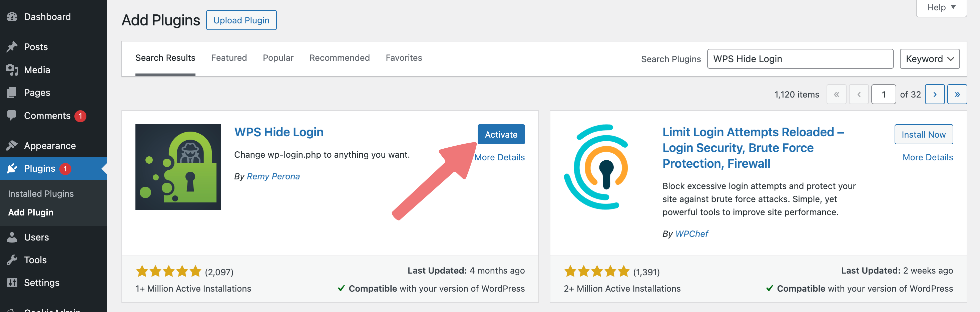Click the Tools wrench icon
The image size is (980, 312).
[12, 260]
